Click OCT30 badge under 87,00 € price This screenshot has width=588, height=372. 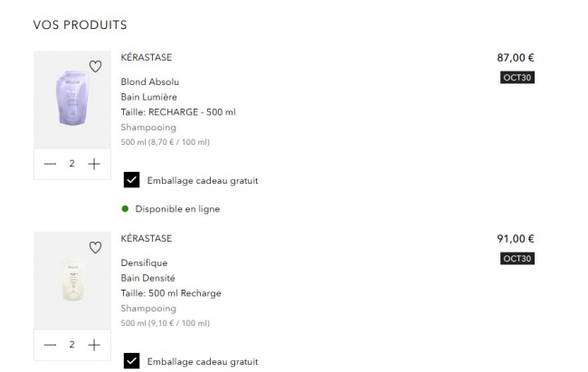(517, 78)
